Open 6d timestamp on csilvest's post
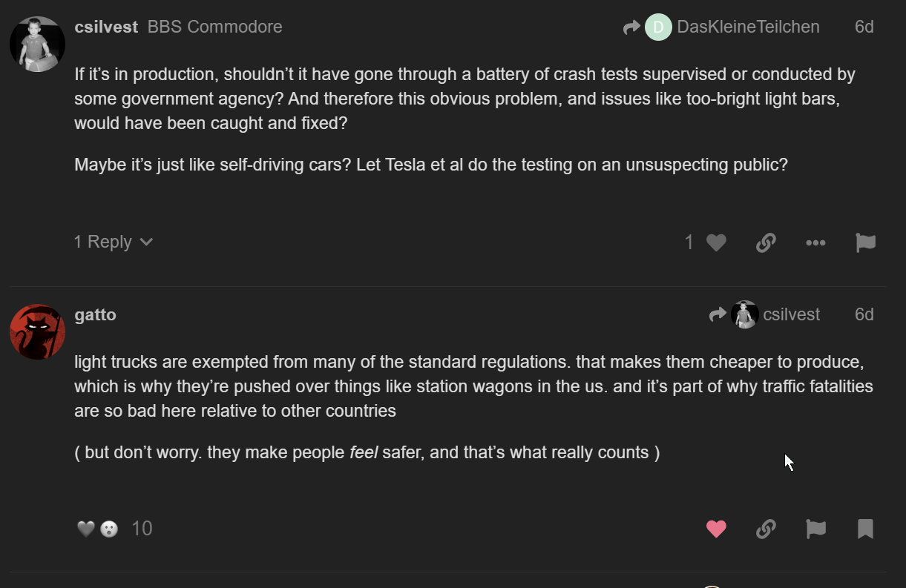Image resolution: width=906 pixels, height=588 pixels. tap(864, 27)
